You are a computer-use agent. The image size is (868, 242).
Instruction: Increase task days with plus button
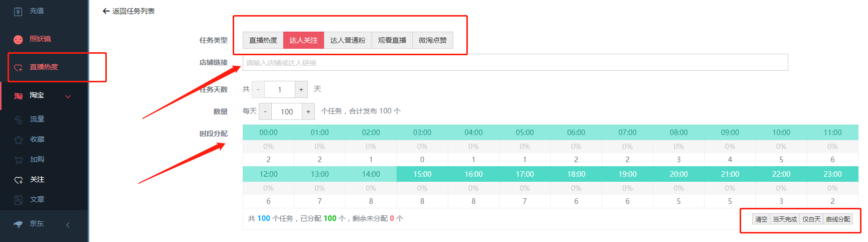(x=301, y=89)
